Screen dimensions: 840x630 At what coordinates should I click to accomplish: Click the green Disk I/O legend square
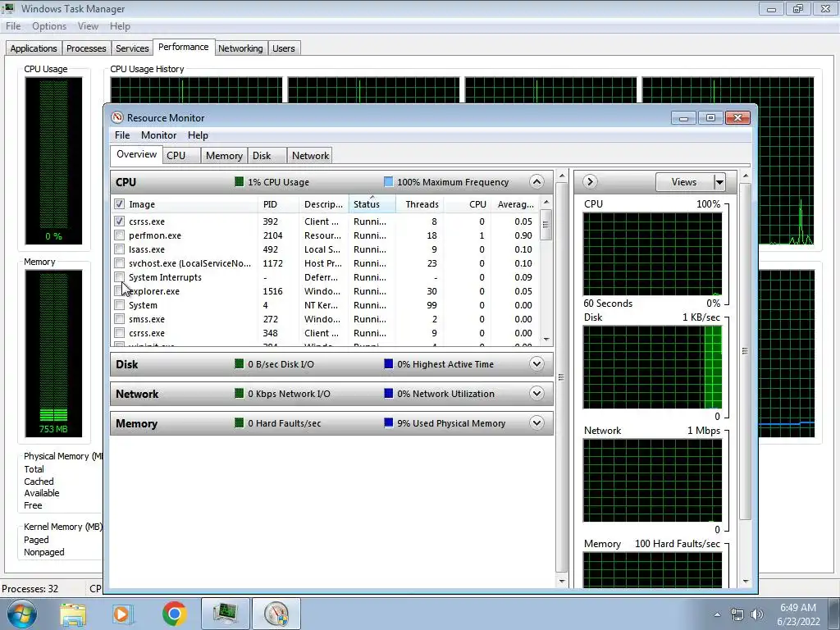240,363
